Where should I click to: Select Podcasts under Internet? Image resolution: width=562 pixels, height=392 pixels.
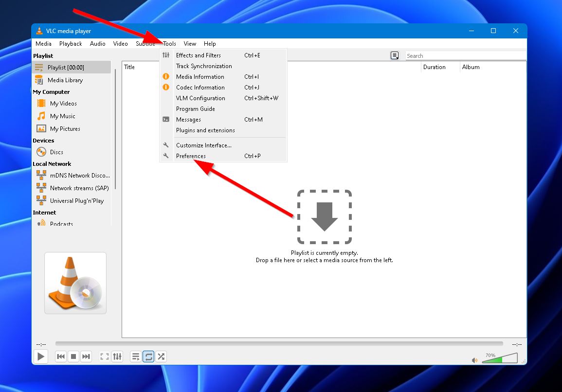click(x=72, y=223)
